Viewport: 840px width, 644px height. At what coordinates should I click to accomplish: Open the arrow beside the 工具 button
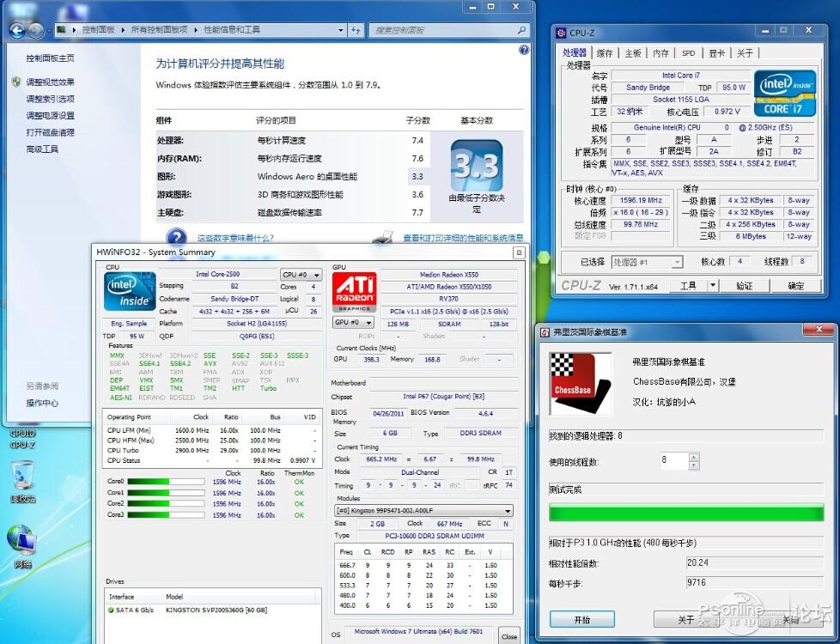[x=713, y=286]
